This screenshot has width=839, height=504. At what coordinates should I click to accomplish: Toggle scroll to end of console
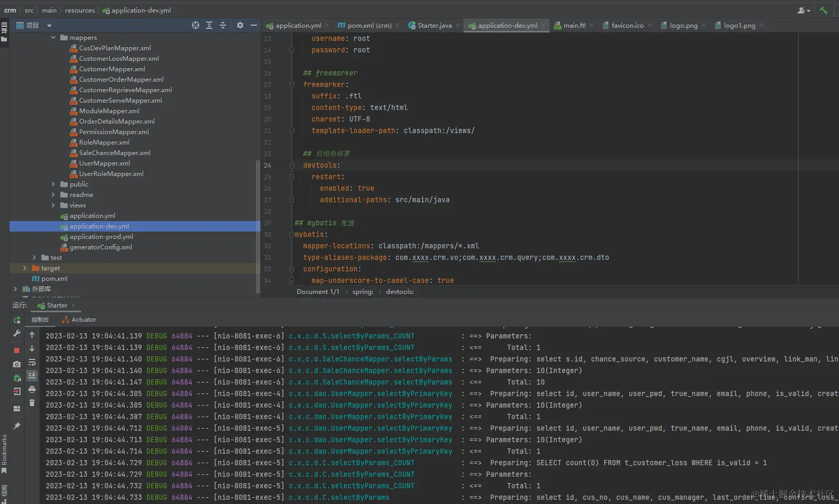point(32,376)
